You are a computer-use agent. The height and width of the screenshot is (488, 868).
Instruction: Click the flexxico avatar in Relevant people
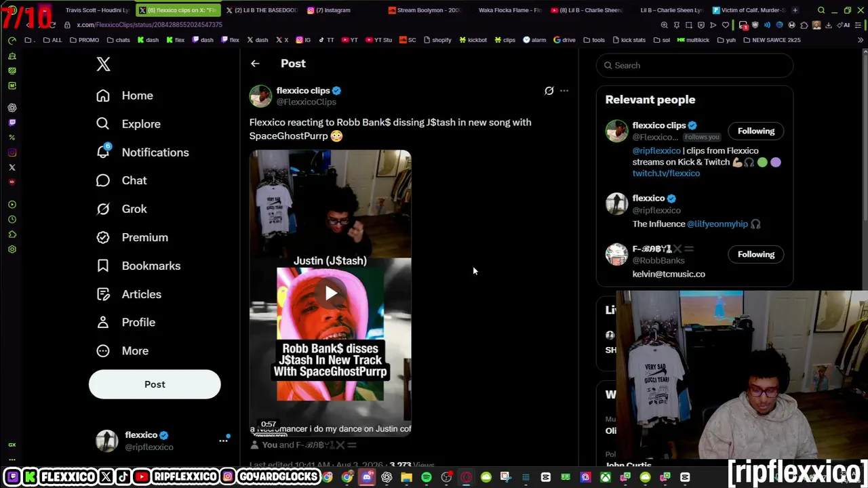click(x=616, y=203)
